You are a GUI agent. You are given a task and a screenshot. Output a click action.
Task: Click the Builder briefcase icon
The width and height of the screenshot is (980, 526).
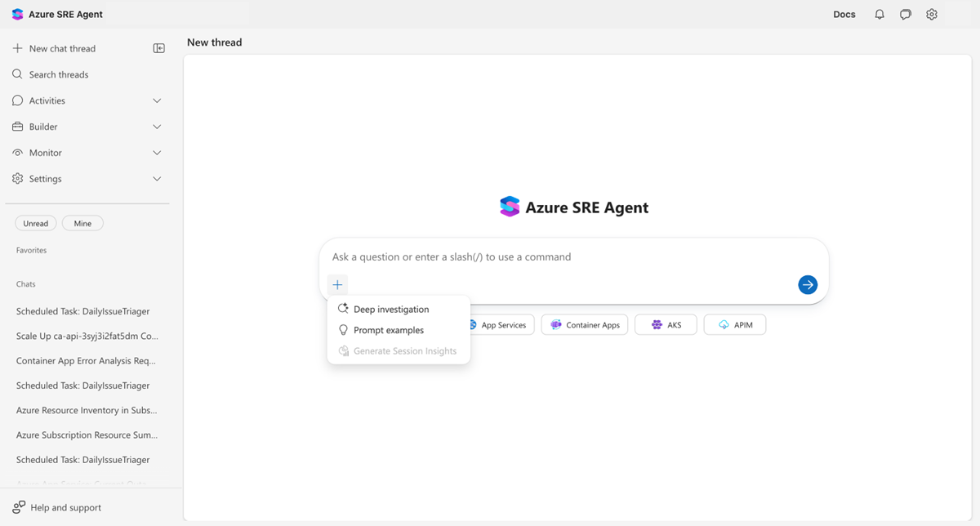click(x=18, y=127)
